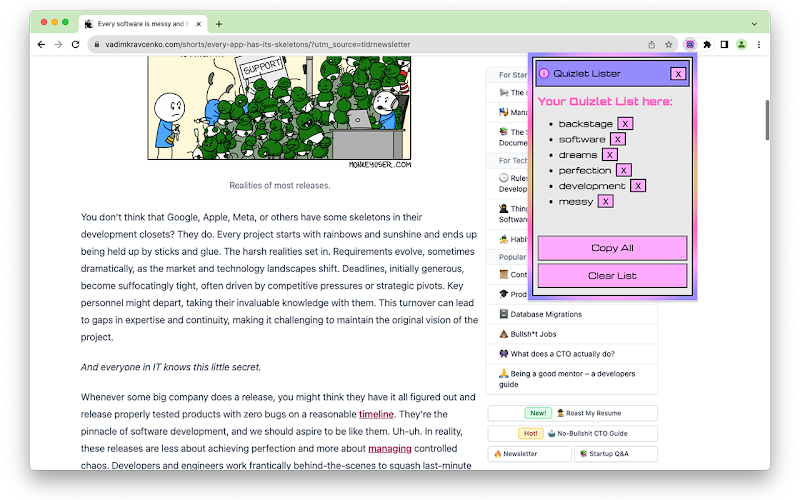Click the address bar URL
The width and height of the screenshot is (800, 500).
click(x=258, y=44)
